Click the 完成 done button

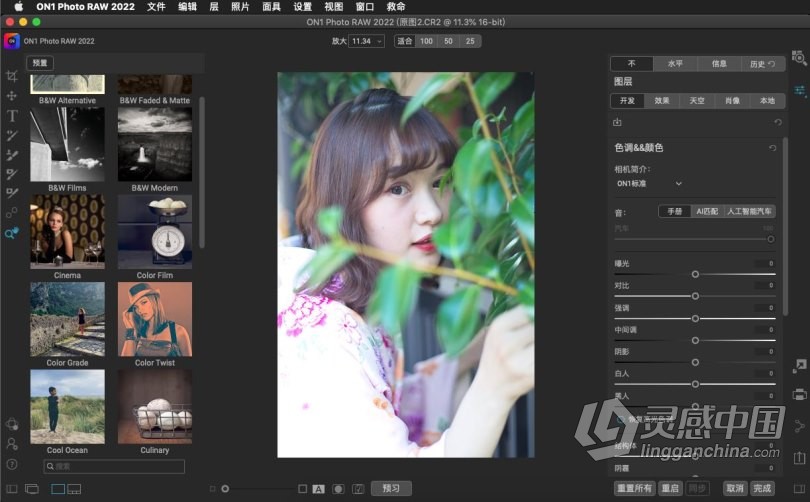762,488
